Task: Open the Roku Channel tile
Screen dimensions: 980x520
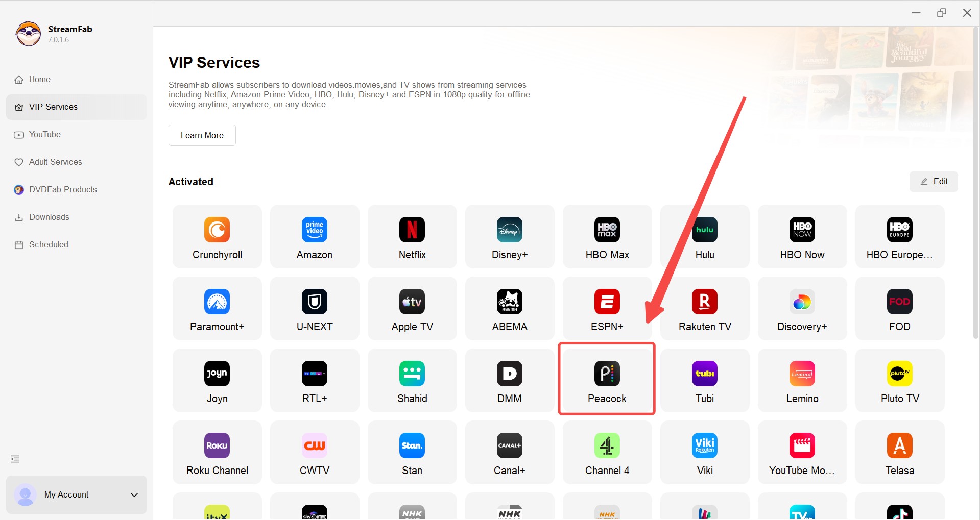Action: [217, 453]
